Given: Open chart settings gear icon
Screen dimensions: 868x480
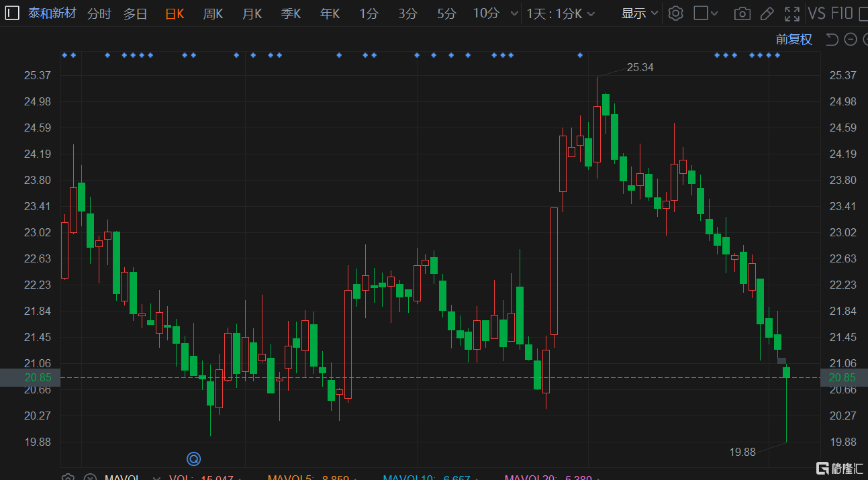Looking at the screenshot, I should [x=676, y=13].
